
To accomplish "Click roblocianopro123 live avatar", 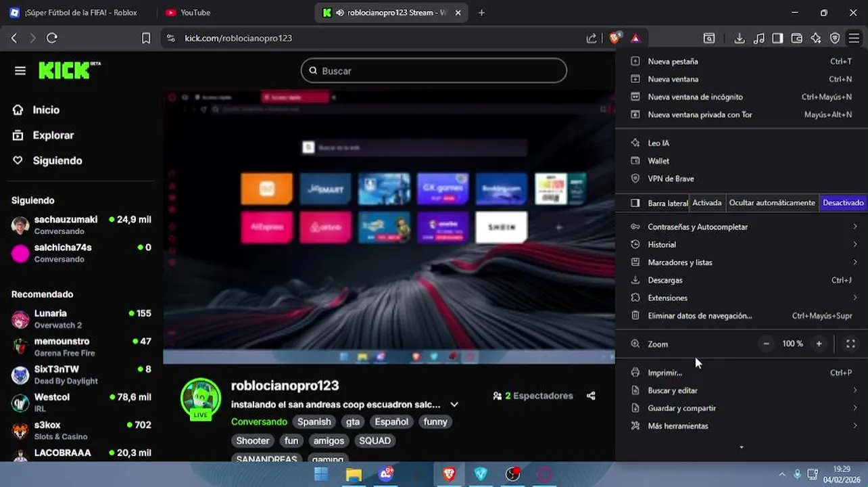I will click(201, 398).
